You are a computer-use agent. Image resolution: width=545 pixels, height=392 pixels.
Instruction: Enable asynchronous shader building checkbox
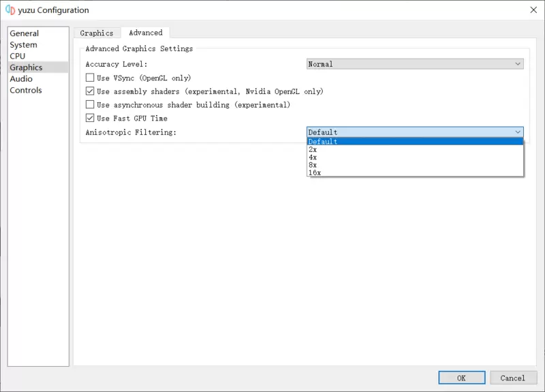pos(90,105)
